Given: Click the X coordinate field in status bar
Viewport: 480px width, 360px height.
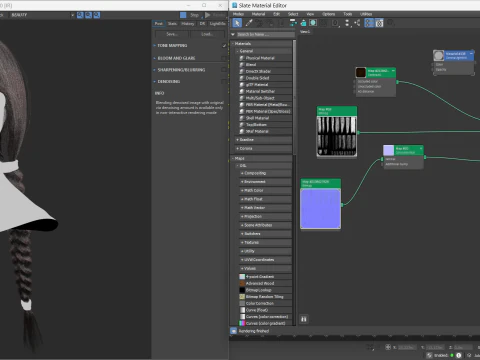Looking at the screenshot, I should pos(407,347).
